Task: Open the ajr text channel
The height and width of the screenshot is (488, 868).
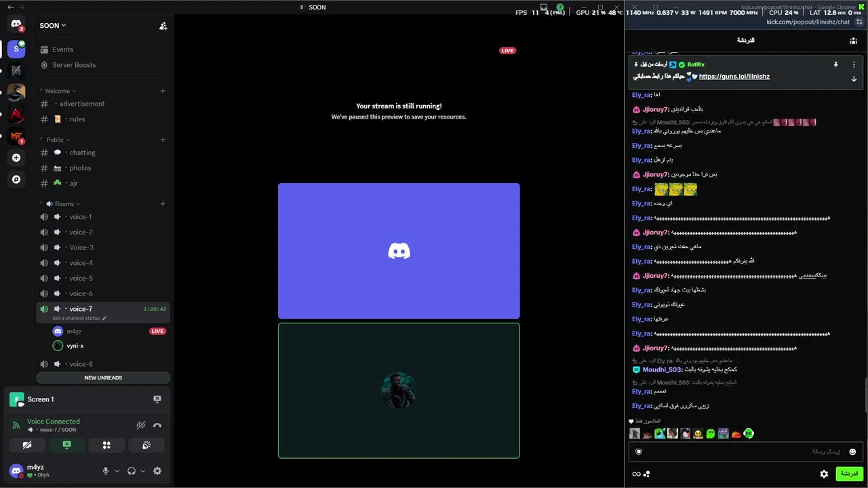Action: (103, 184)
